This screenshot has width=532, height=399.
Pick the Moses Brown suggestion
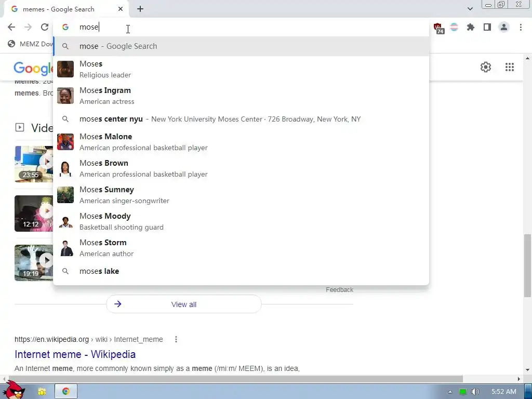tap(241, 168)
